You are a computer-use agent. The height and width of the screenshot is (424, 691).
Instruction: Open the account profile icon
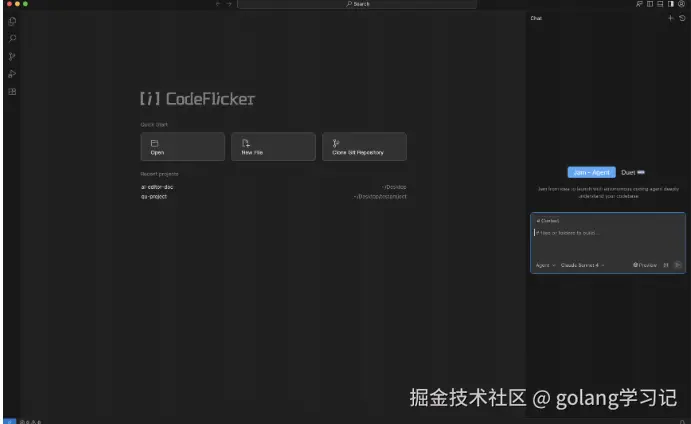681,4
